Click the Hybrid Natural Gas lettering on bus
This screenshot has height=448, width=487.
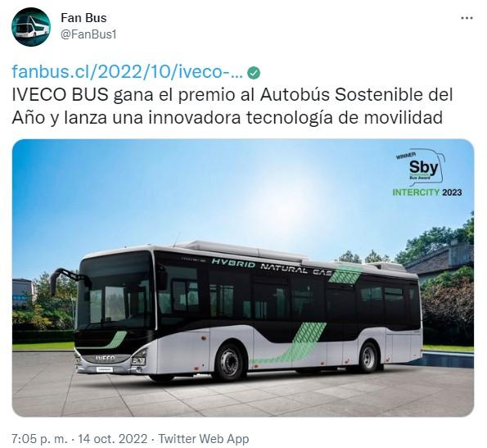pos(272,267)
